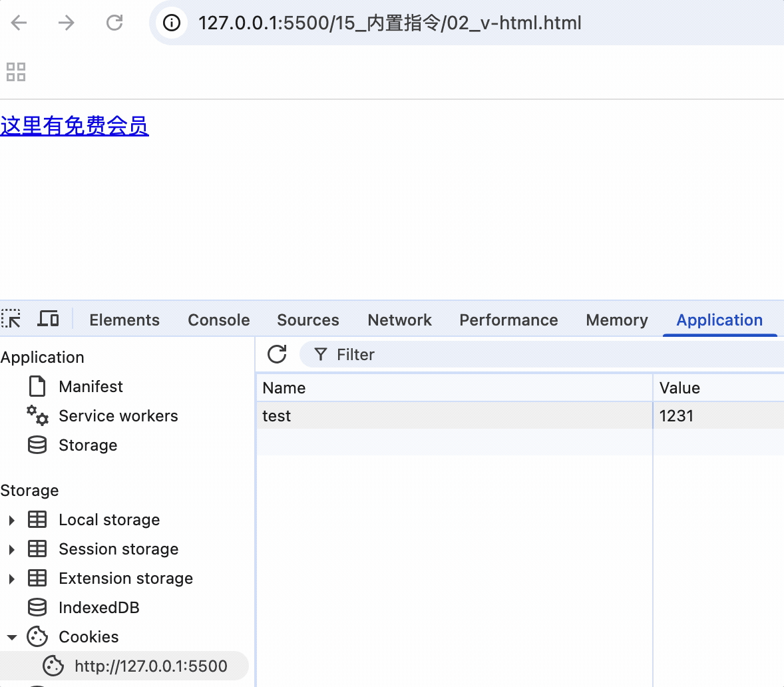Reload the page with refresh icon
The height and width of the screenshot is (687, 784).
coord(114,23)
